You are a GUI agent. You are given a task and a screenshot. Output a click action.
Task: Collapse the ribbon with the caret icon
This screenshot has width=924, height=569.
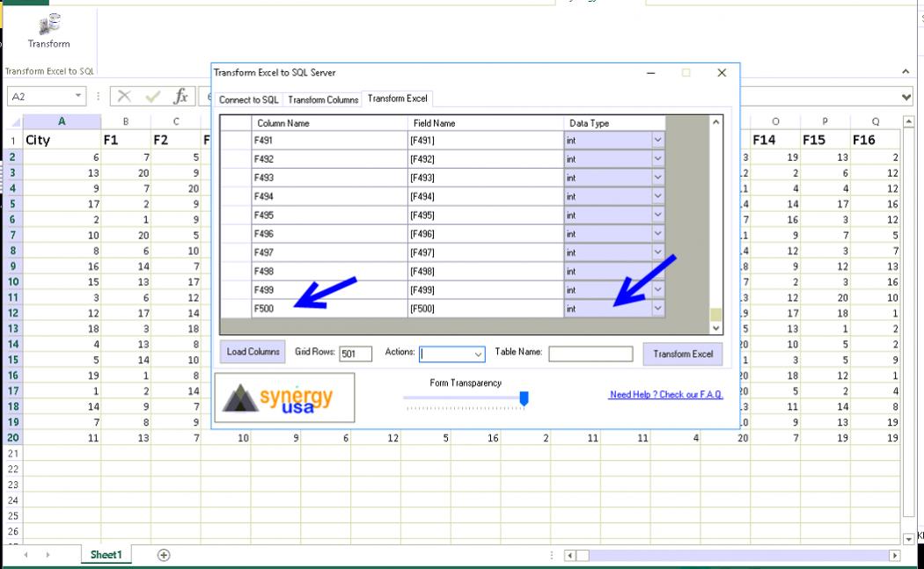pos(906,71)
